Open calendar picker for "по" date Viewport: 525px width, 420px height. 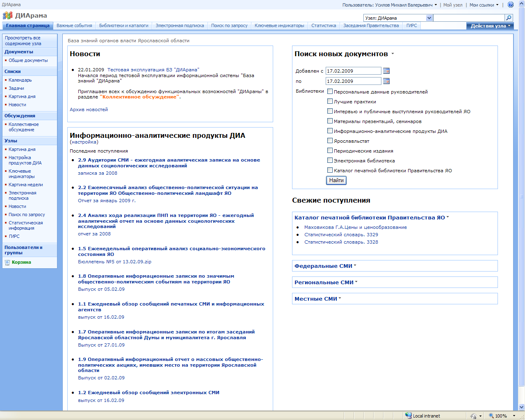coord(386,81)
